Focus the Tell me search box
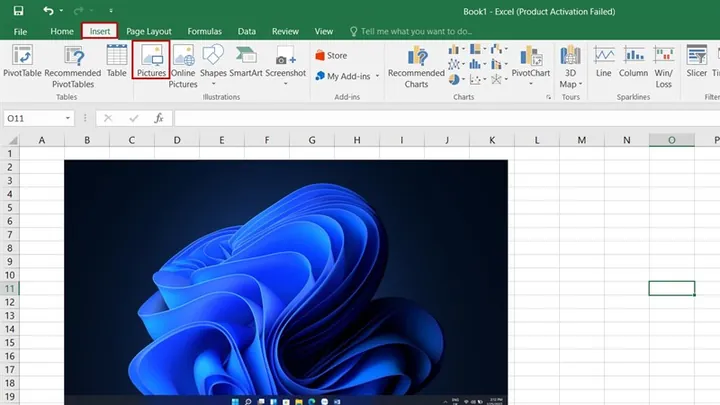This screenshot has height=405, width=720. (411, 31)
